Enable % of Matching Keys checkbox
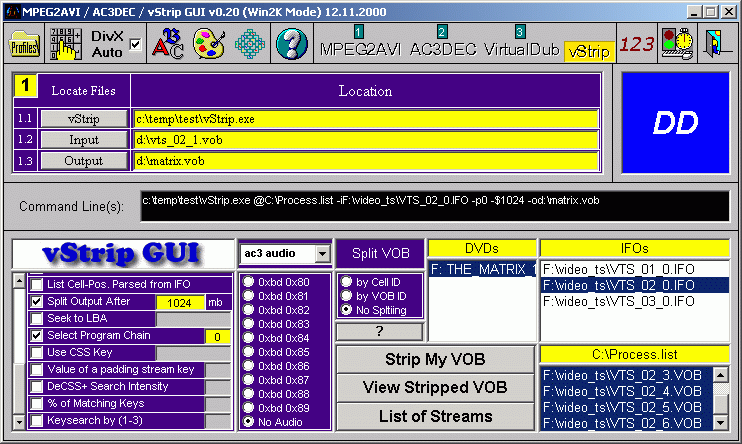 coord(36,404)
